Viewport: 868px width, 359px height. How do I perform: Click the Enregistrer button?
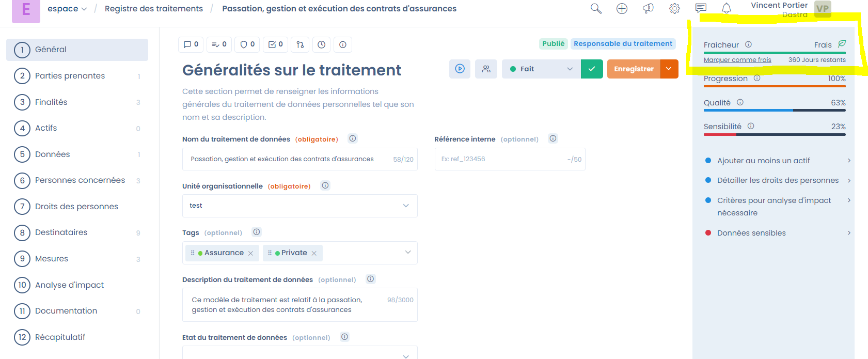click(x=634, y=69)
